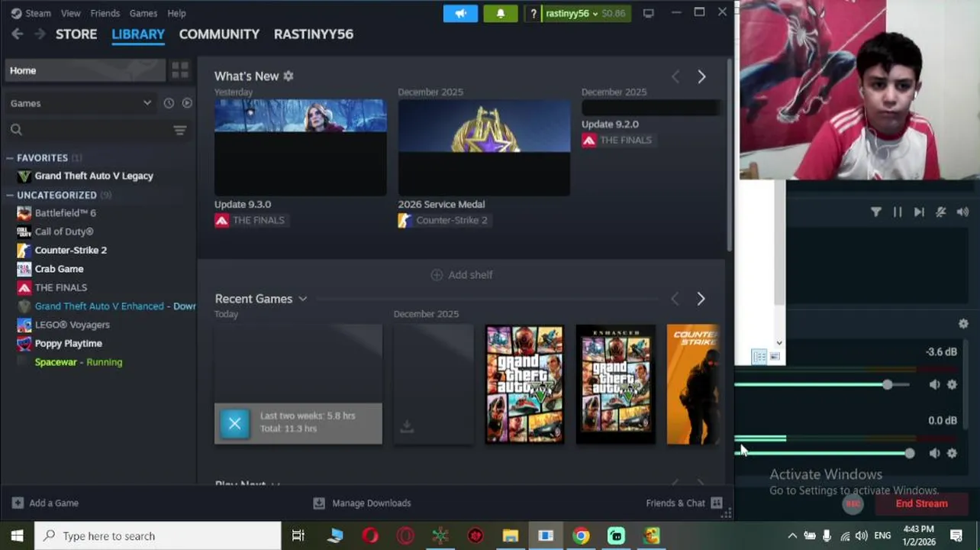Screen dimensions: 980x550
Task: Open Friends & Chat
Action: 684,503
